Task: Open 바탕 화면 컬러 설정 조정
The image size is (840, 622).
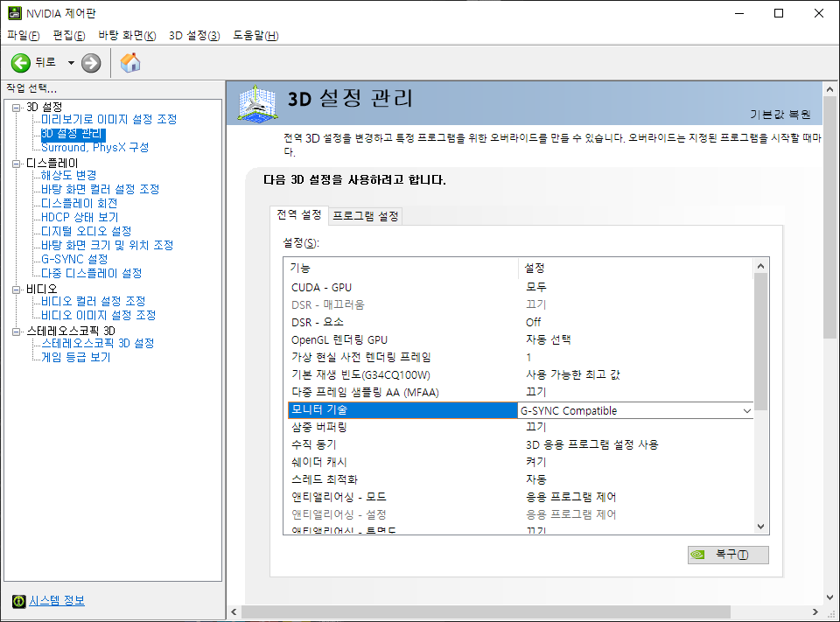Action: click(100, 189)
